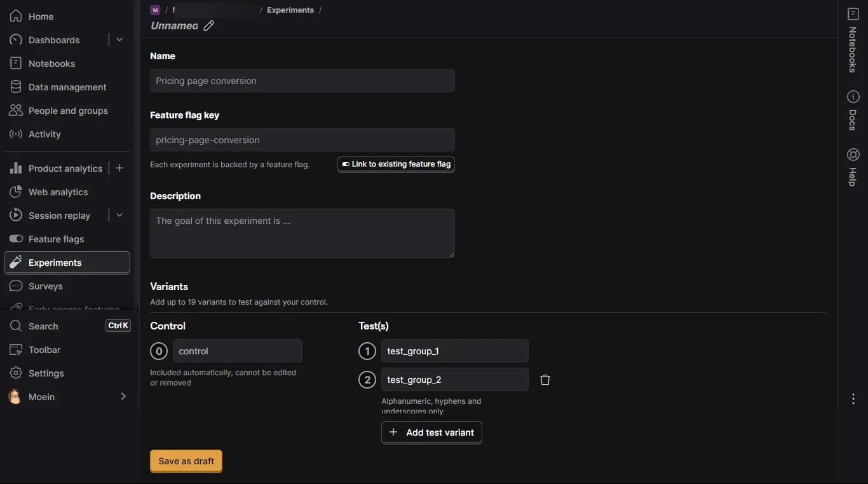
Task: Open the Notebooks side panel icon
Action: [853, 14]
